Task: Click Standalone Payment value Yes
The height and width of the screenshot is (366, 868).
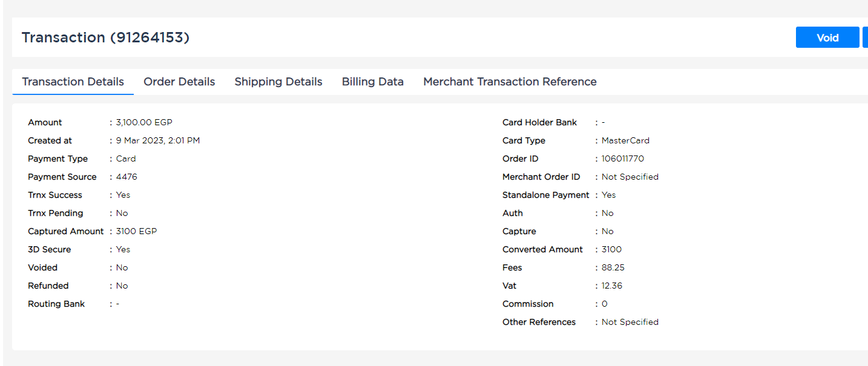Action: [609, 195]
